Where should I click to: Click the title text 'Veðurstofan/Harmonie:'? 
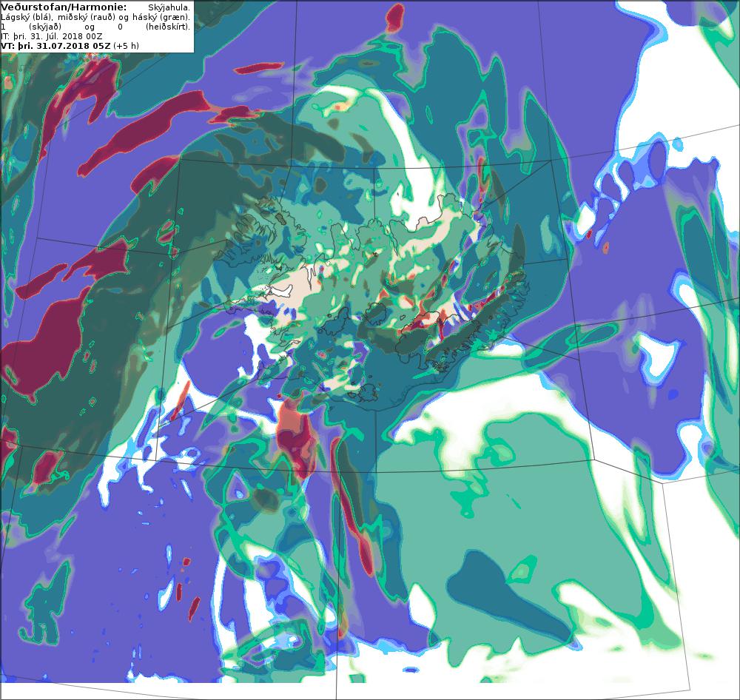click(64, 7)
